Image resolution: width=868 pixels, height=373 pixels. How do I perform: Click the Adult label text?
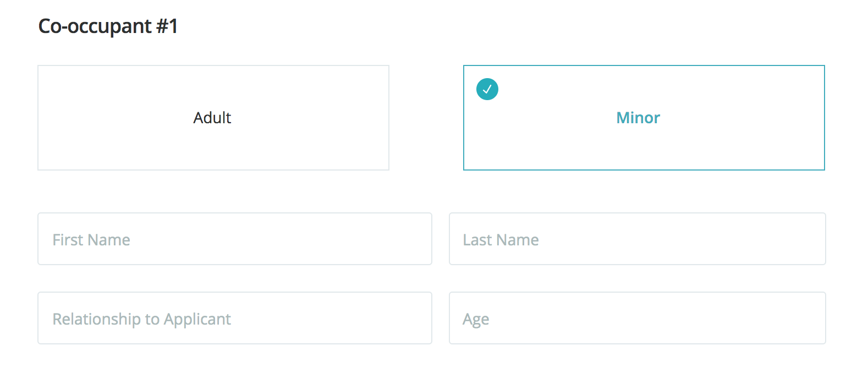click(212, 118)
